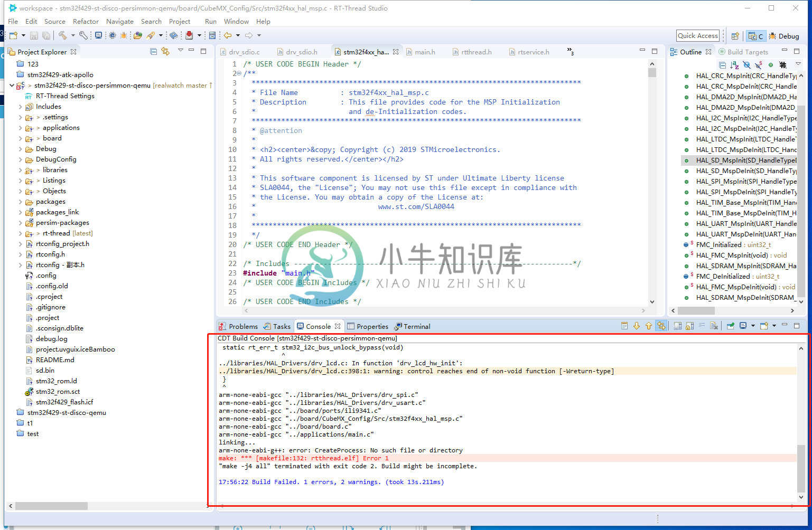Click the Pin Console icon
The image size is (812, 530).
click(x=731, y=326)
